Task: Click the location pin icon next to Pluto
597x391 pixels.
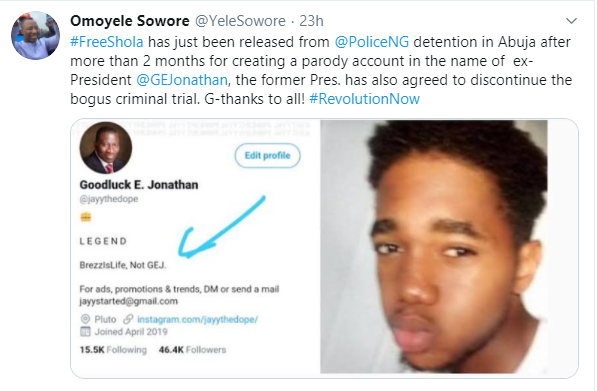Action: click(85, 319)
